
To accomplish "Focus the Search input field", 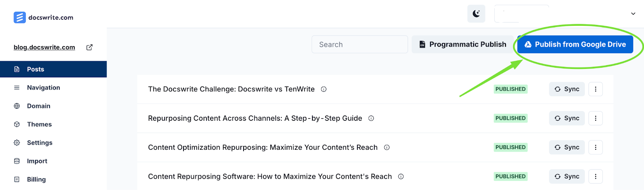I will pyautogui.click(x=359, y=44).
